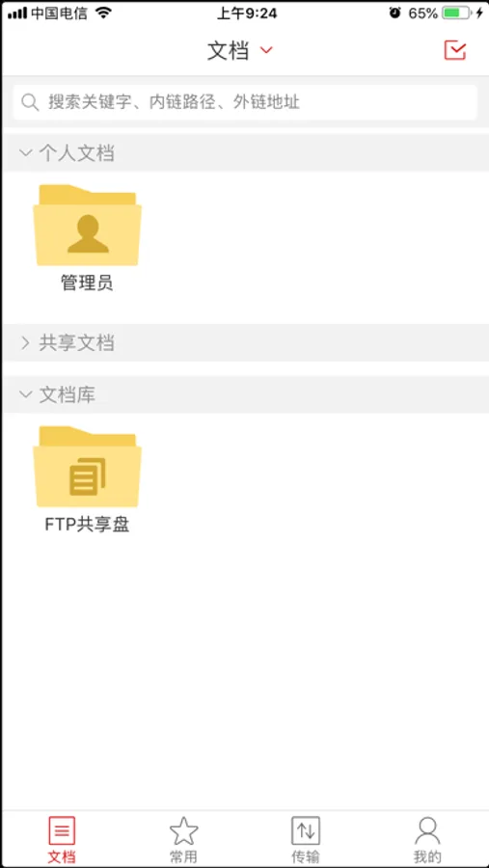This screenshot has height=868, width=489.
Task: Tap the 文档 title text
Action: pyautogui.click(x=228, y=50)
